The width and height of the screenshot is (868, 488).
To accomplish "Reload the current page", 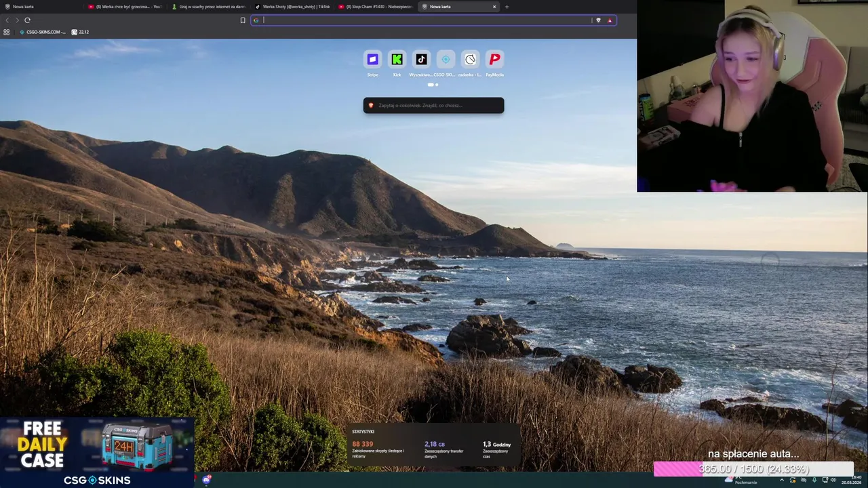I will (x=27, y=20).
